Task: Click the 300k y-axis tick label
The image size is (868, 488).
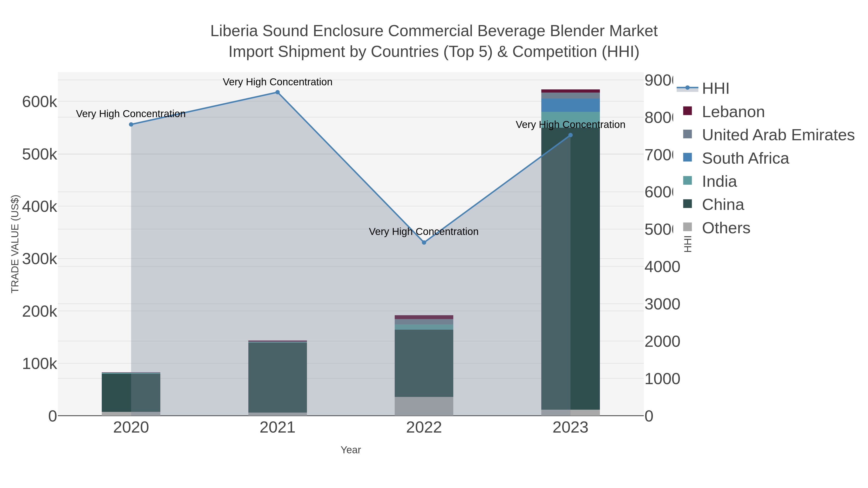Action: 40,259
